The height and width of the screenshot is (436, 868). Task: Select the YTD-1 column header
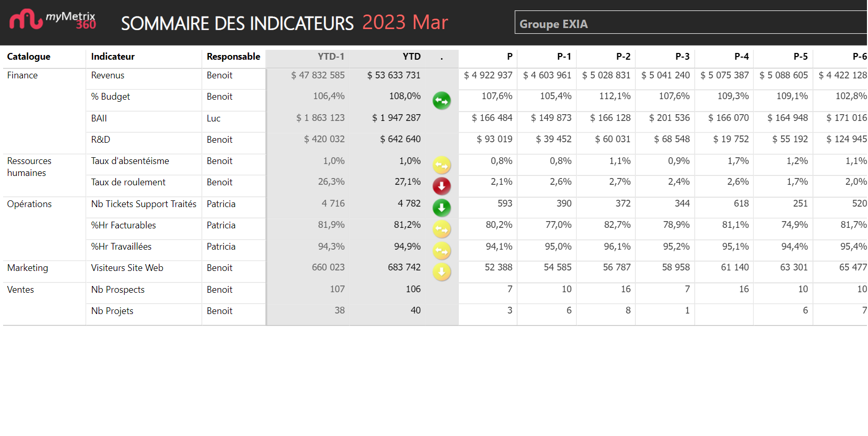(331, 57)
